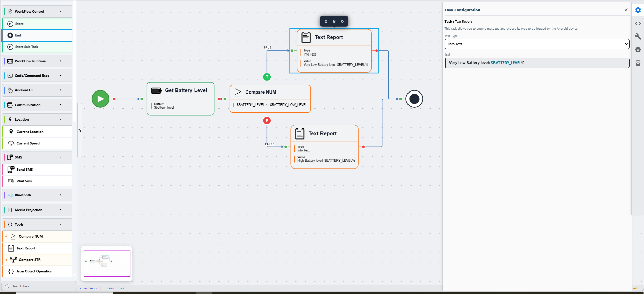The width and height of the screenshot is (644, 294).
Task: Expand the Media Projection category
Action: (37, 210)
